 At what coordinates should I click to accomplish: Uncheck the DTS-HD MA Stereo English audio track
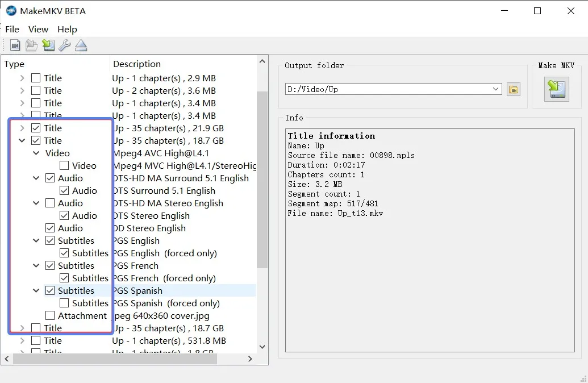[50, 203]
